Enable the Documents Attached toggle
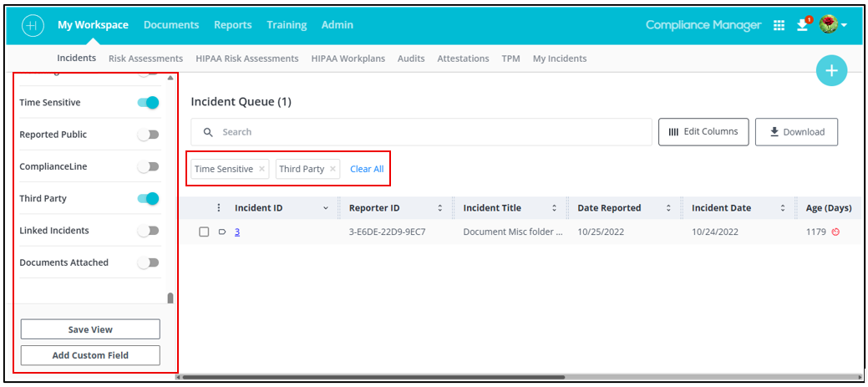This screenshot has width=868, height=387. tap(149, 262)
